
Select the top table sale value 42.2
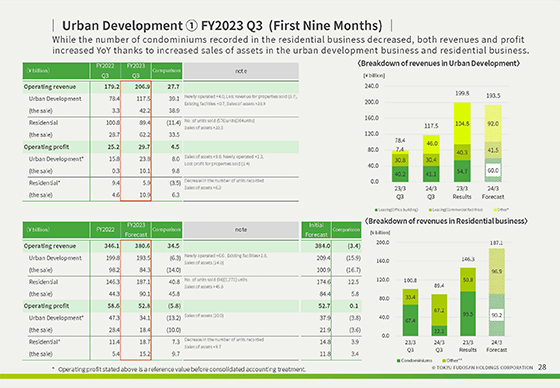click(145, 111)
